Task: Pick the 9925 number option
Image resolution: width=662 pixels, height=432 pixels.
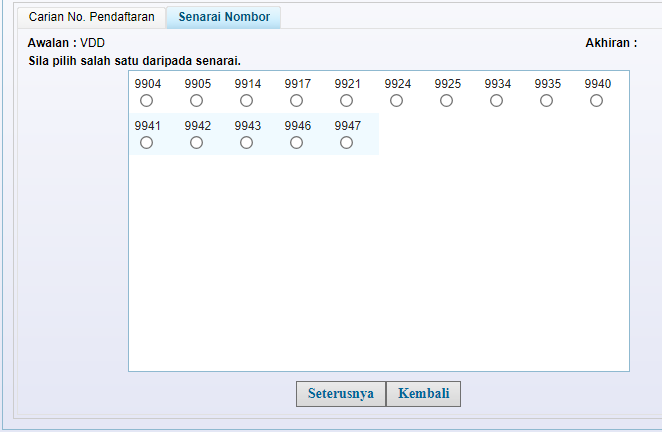Action: [x=447, y=101]
